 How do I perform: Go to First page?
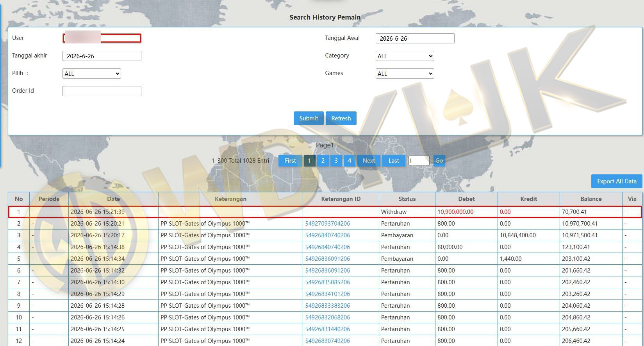pos(290,161)
